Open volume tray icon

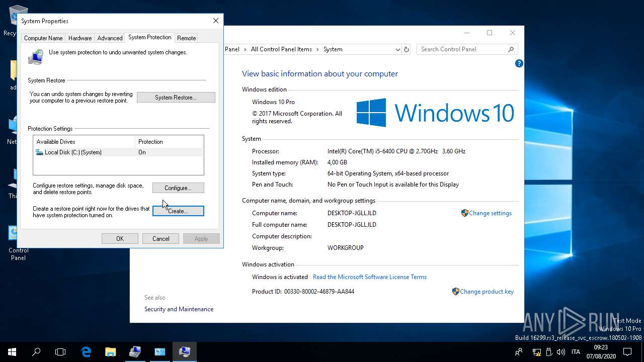click(x=560, y=352)
